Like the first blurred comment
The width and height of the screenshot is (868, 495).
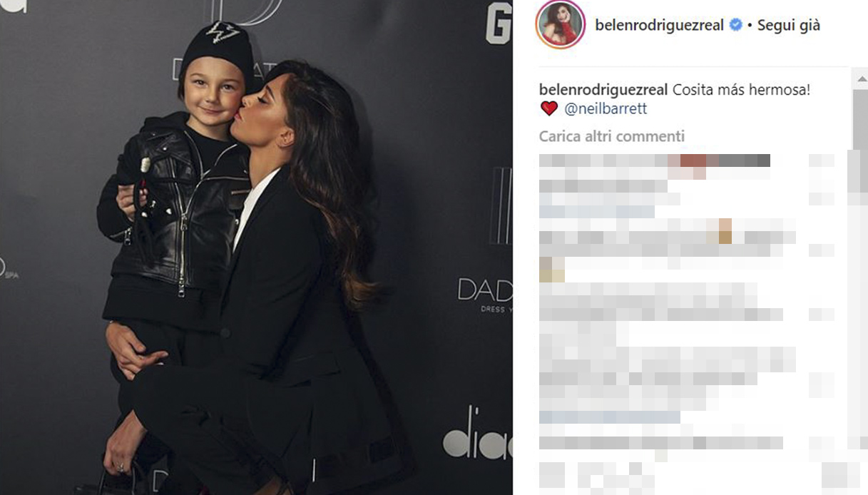coord(822,160)
